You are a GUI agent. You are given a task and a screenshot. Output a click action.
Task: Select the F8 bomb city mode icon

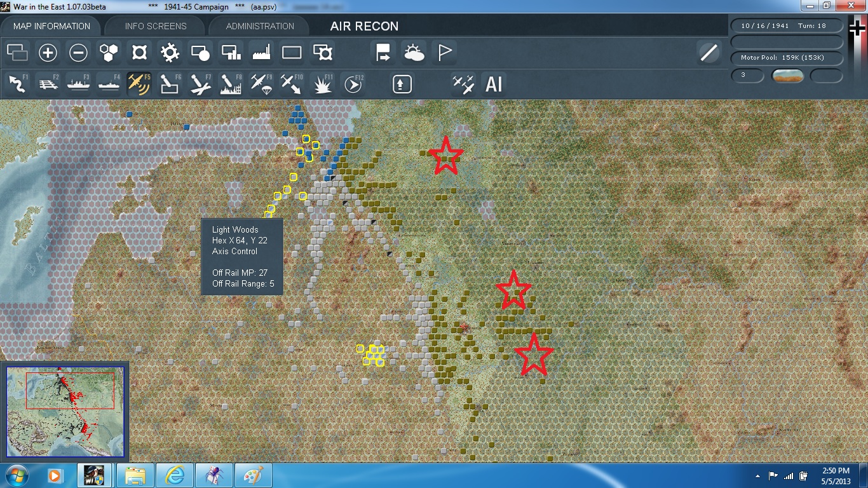231,84
